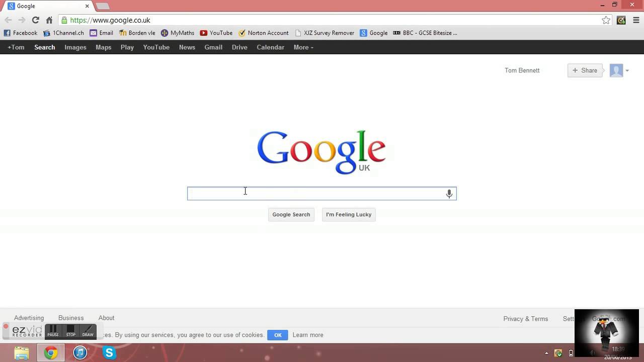Open iTunes from the taskbar

tap(80, 353)
